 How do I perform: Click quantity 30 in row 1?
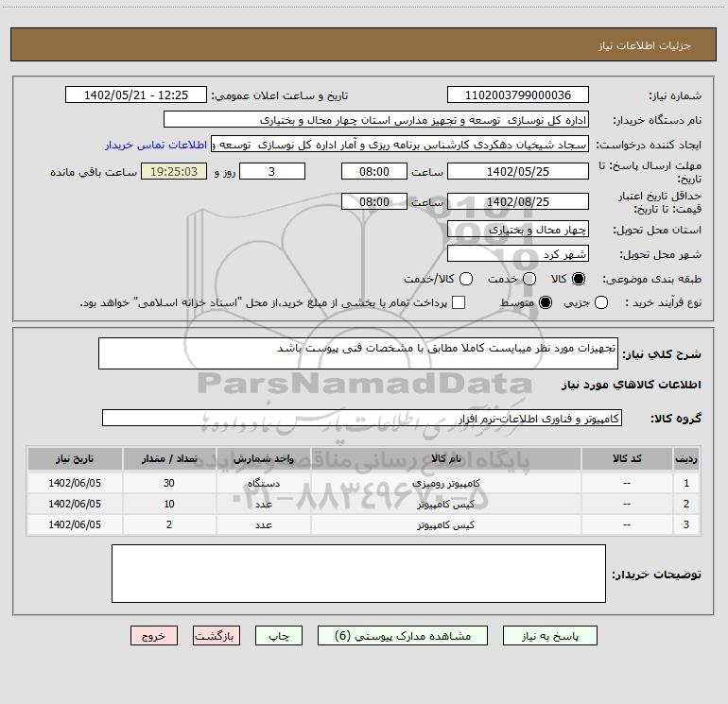click(x=169, y=483)
